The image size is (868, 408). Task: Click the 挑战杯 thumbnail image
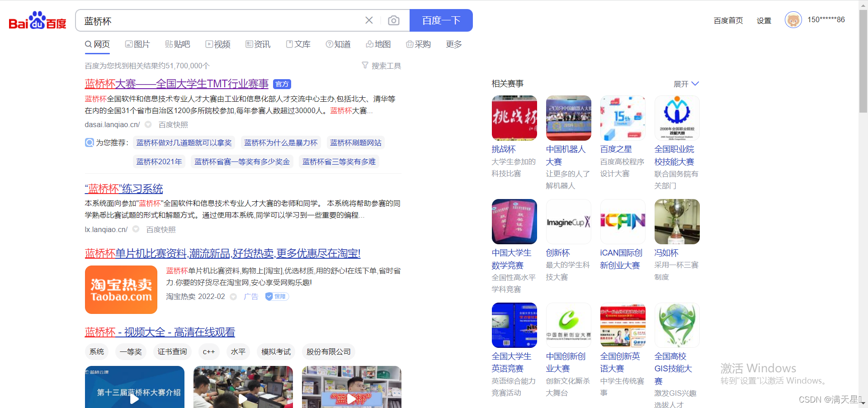coord(514,118)
